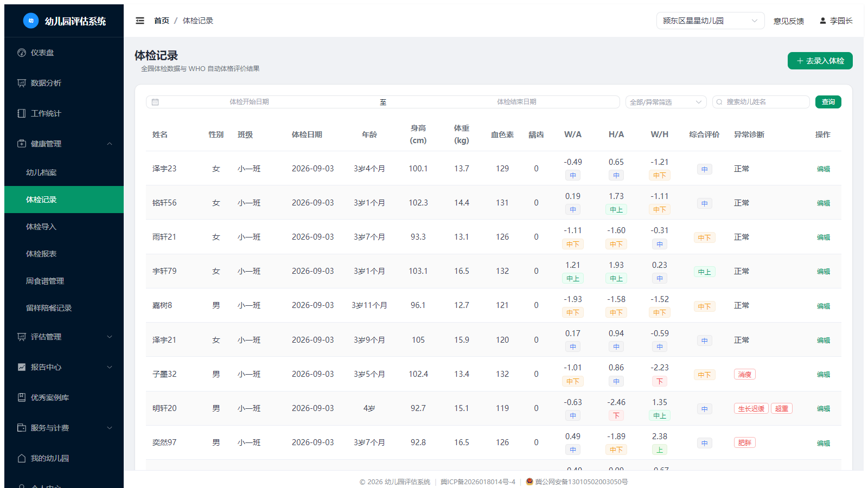This screenshot has width=868, height=488.
Task: Click the 体检结束日期 end date field
Action: [516, 102]
